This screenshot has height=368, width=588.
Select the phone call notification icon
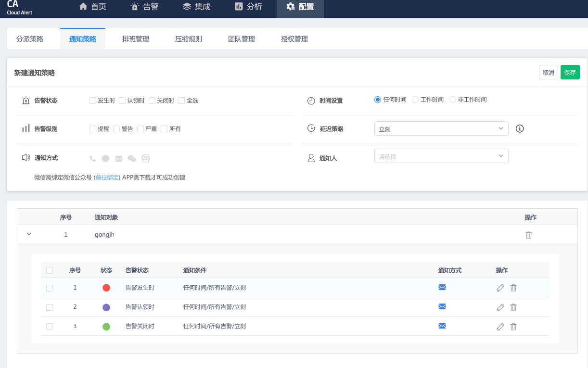click(92, 158)
